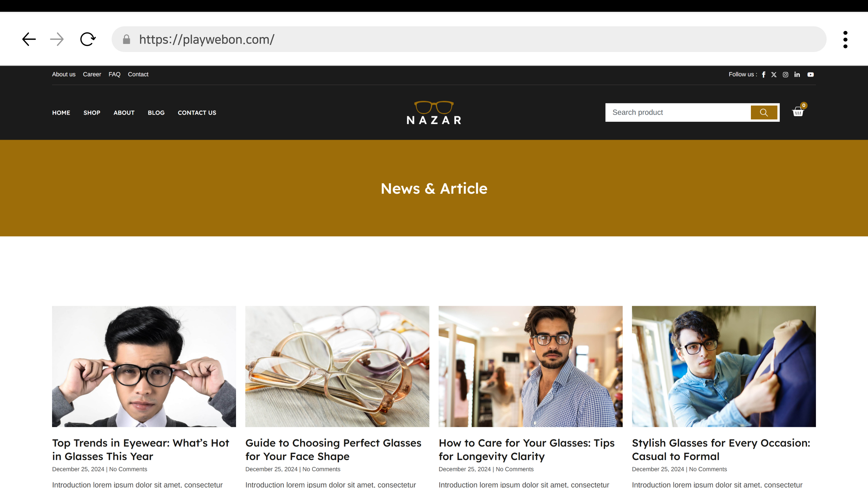Select CONTACT US in main navigation
868x488 pixels.
197,113
